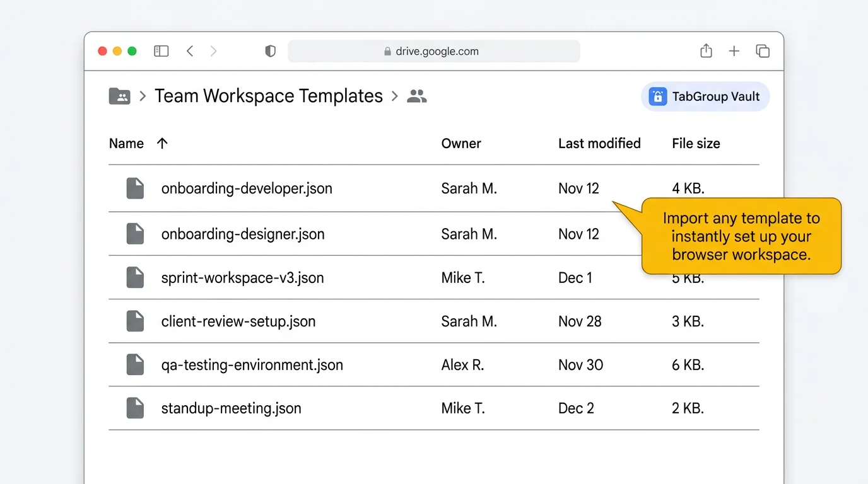This screenshot has height=484, width=868.
Task: Open the TabGroup Vault button
Action: point(705,96)
